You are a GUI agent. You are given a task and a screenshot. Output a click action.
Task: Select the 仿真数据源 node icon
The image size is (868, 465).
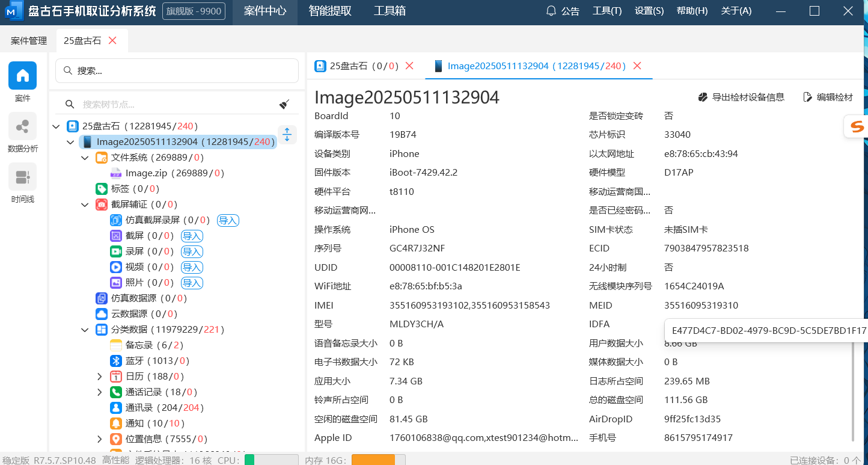(x=102, y=298)
